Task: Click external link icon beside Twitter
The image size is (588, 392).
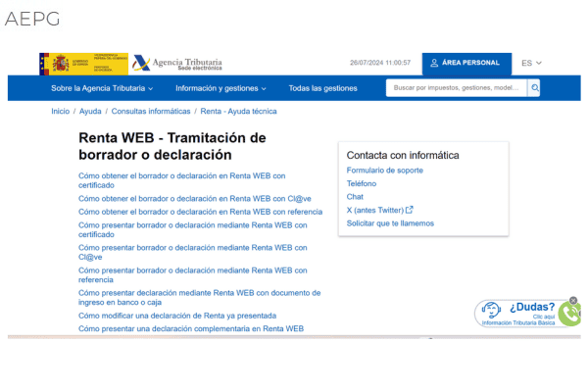Action: pyautogui.click(x=410, y=210)
